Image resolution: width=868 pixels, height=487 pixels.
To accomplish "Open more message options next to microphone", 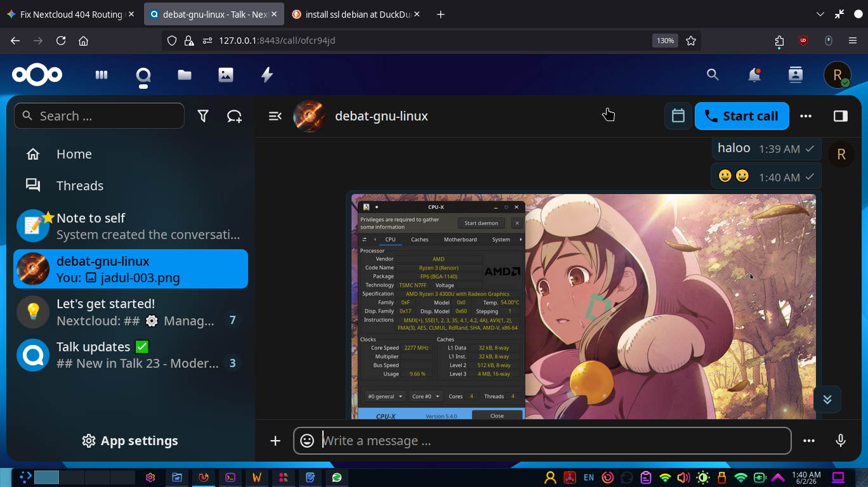I will [809, 441].
